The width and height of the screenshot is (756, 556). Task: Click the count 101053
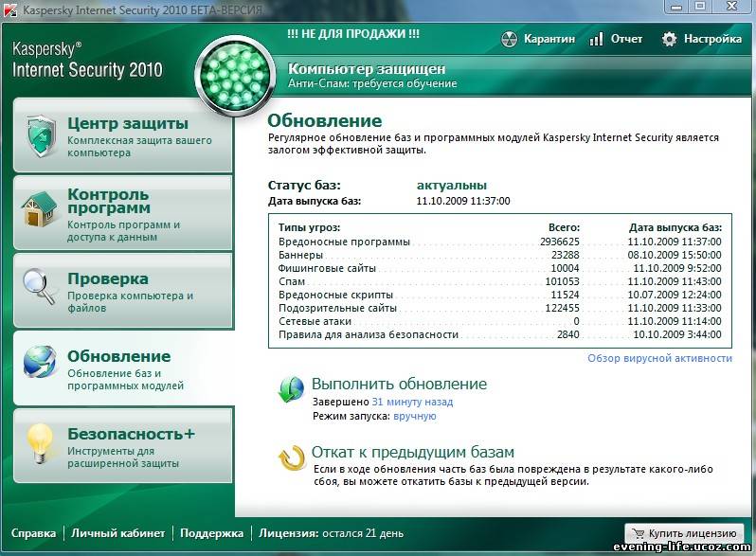click(x=562, y=281)
